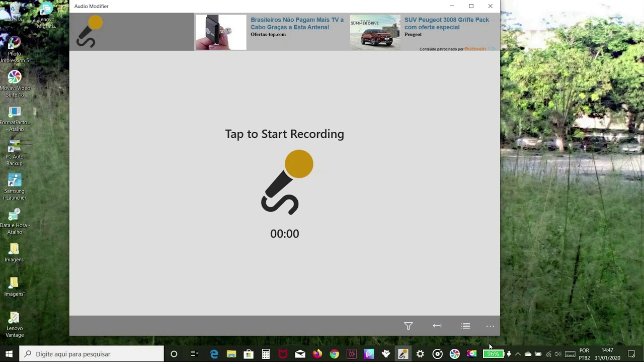Open the 'SUV Peugeot 3008 Griffe Pack' ad link

pos(447,23)
